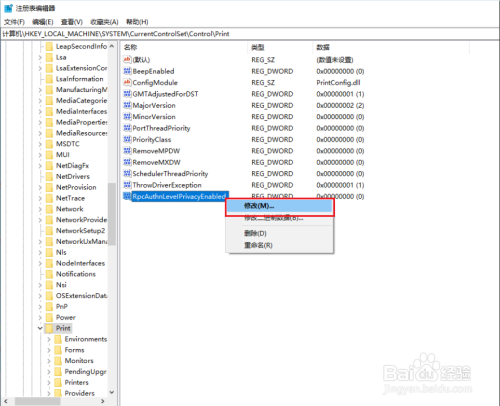Select the (默认) default string value icon

click(x=127, y=60)
